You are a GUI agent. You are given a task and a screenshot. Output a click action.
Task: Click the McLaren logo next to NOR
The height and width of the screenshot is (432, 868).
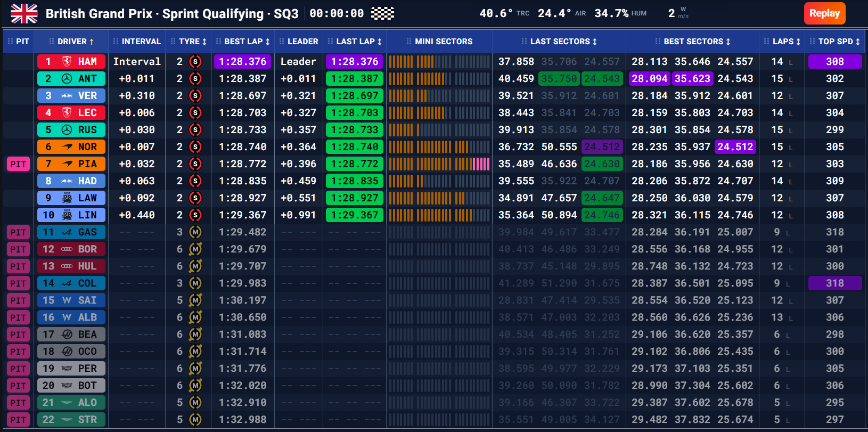tap(67, 147)
